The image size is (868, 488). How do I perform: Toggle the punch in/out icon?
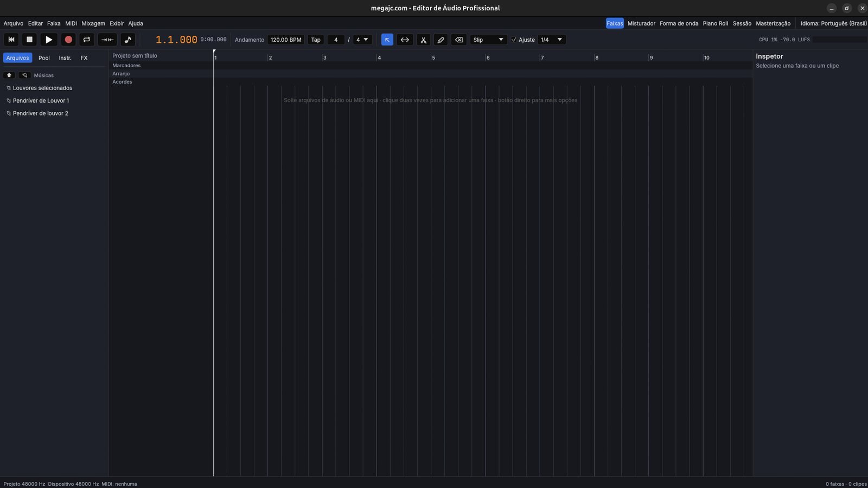click(107, 40)
